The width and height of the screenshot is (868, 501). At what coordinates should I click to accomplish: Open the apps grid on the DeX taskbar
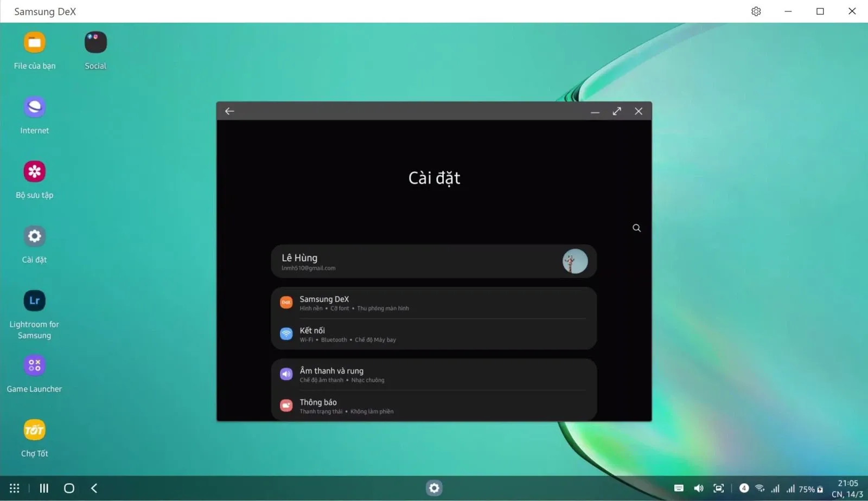tap(15, 488)
